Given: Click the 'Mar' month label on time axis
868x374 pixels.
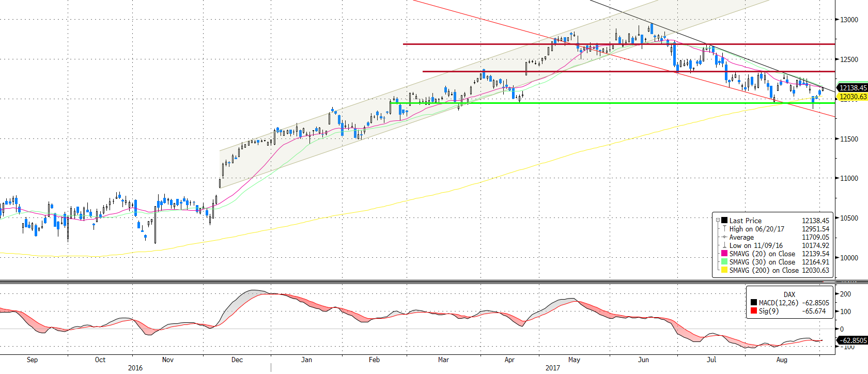Looking at the screenshot, I should tap(443, 360).
